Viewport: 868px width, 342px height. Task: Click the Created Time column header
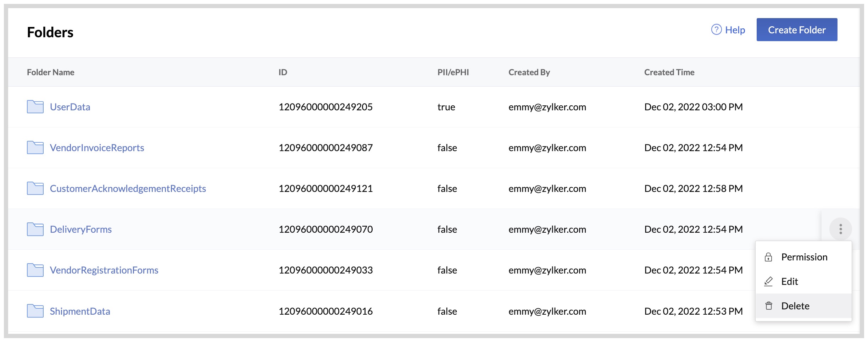[x=669, y=72]
